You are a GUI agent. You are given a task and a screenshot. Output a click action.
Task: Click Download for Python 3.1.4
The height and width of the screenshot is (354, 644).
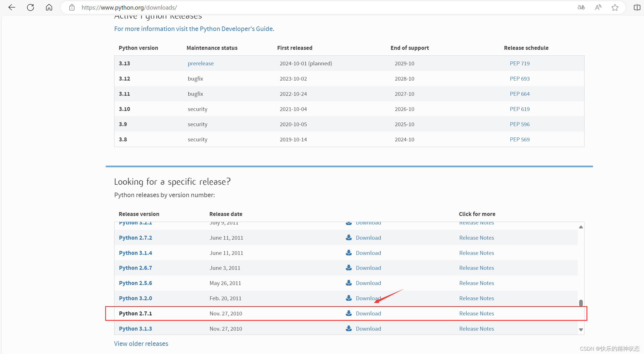[368, 253]
